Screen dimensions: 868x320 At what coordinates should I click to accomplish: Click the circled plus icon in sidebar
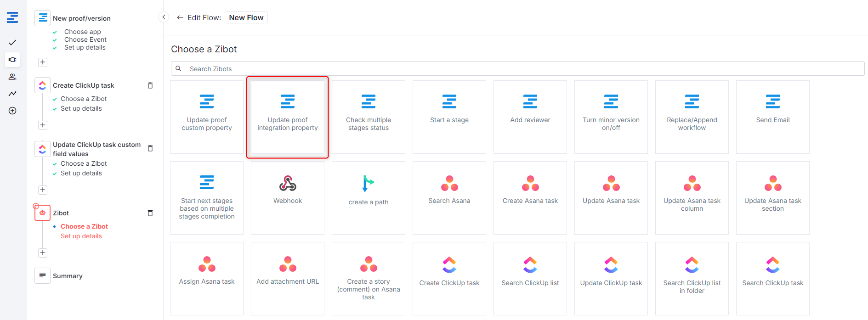[x=12, y=111]
